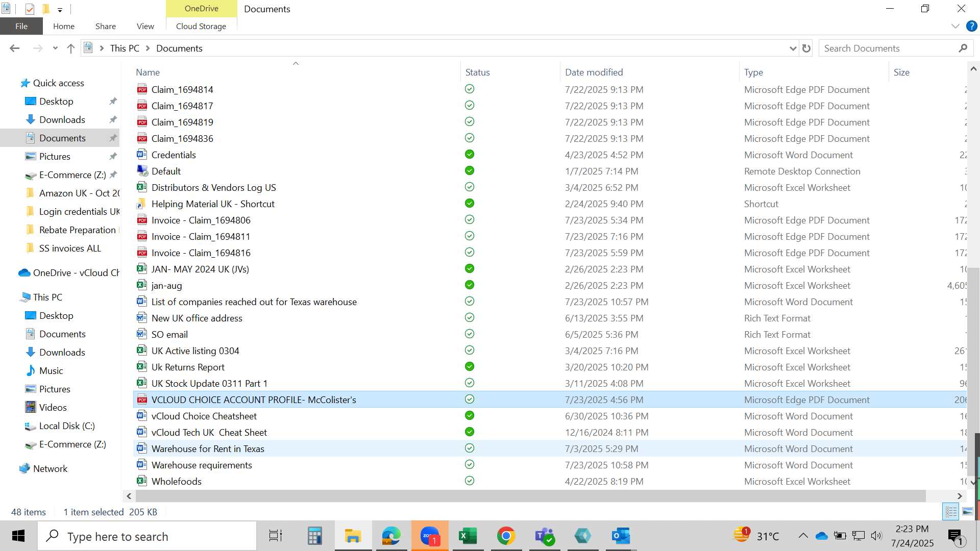The height and width of the screenshot is (551, 980).
Task: Click RTF icon of SO email
Action: click(142, 334)
